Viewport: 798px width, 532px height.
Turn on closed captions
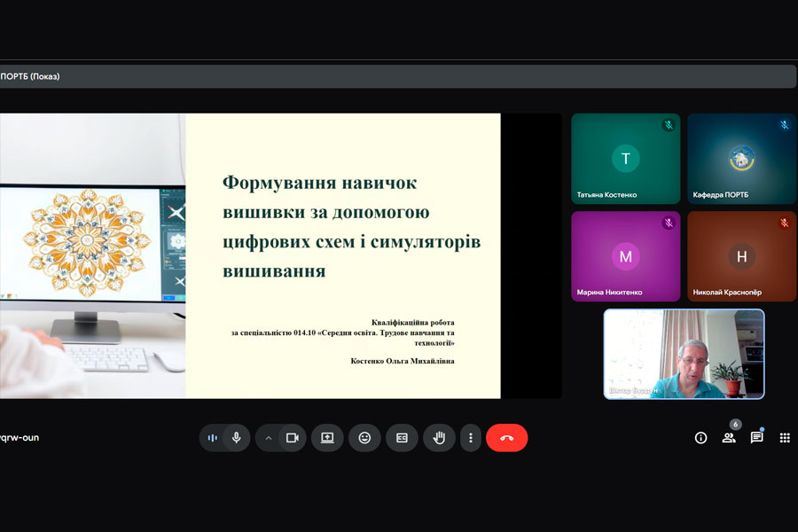tap(402, 438)
